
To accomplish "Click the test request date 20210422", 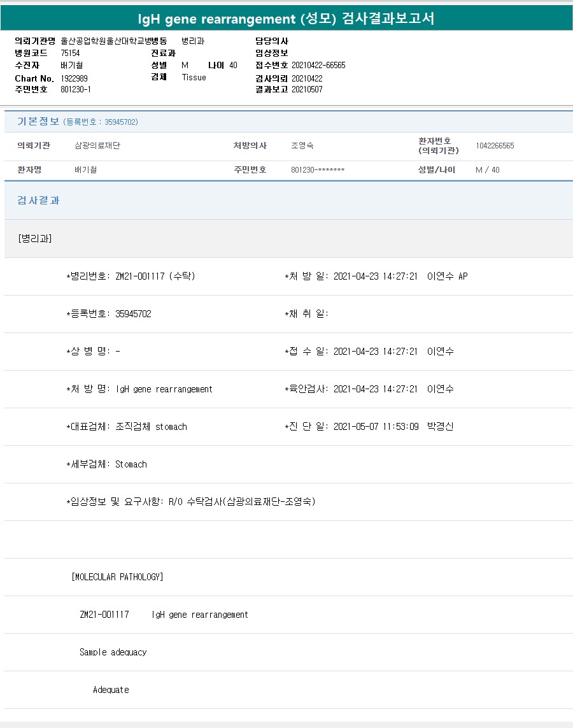I will [x=307, y=78].
